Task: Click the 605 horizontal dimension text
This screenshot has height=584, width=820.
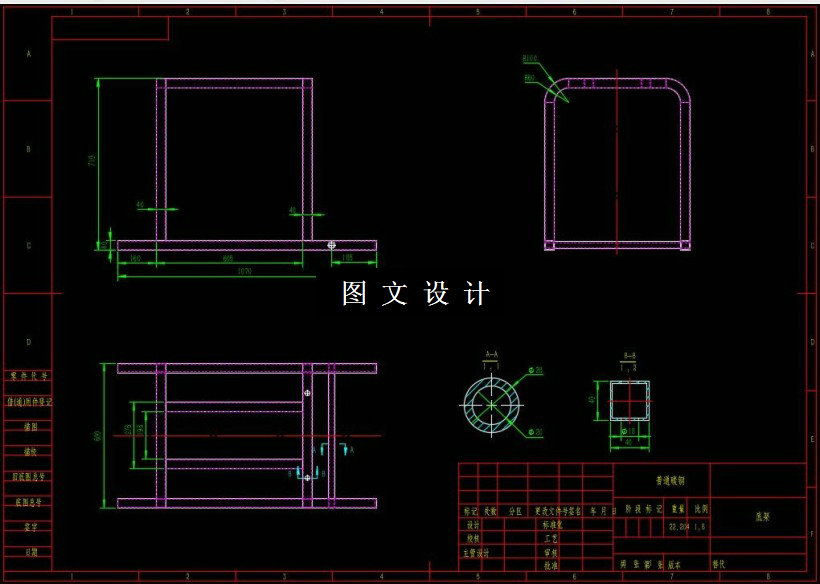Action: coord(227,258)
